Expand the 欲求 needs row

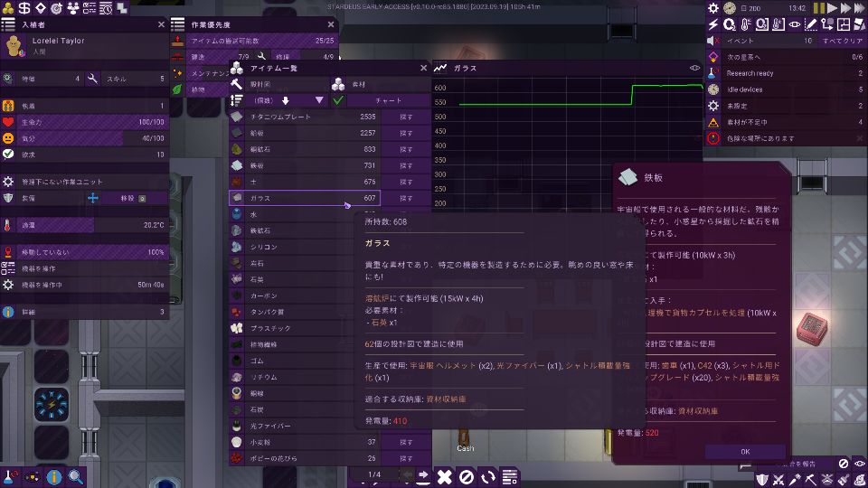(x=85, y=155)
